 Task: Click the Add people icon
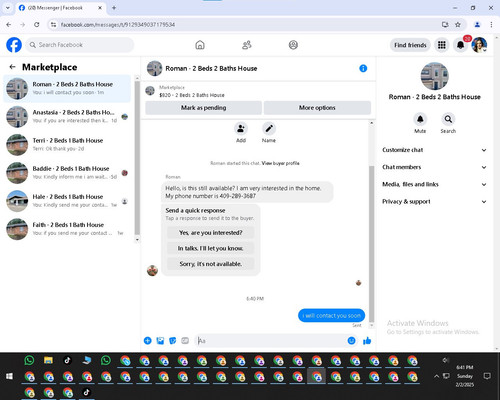[x=241, y=129]
